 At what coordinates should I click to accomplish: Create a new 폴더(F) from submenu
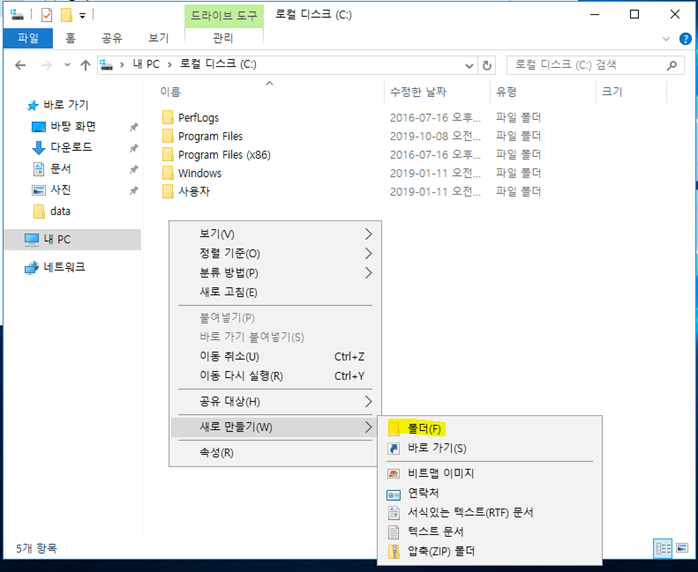(490, 429)
